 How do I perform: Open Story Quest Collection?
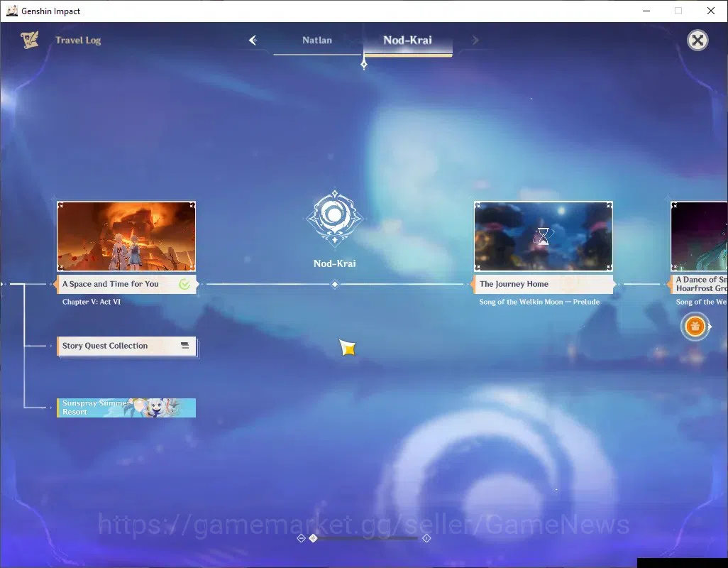coord(127,346)
